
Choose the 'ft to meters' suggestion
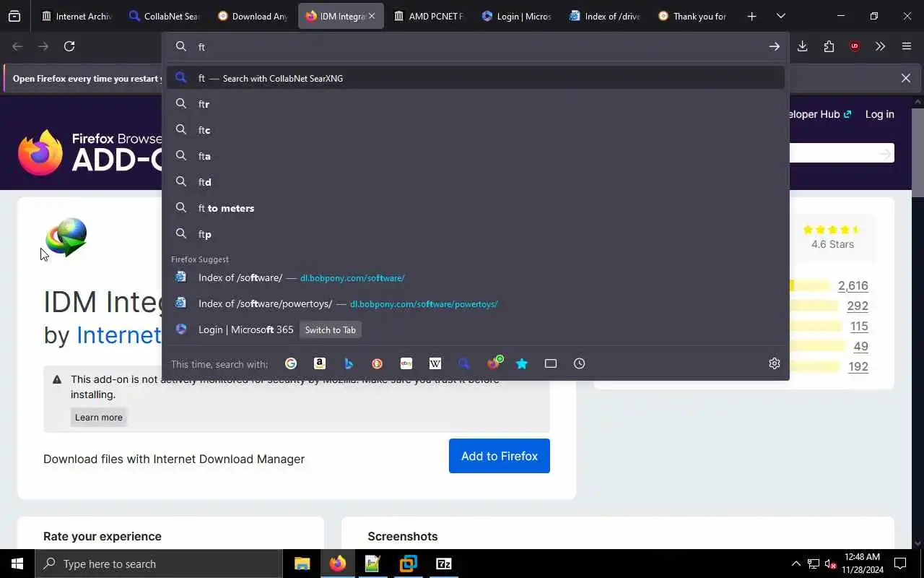(476, 208)
